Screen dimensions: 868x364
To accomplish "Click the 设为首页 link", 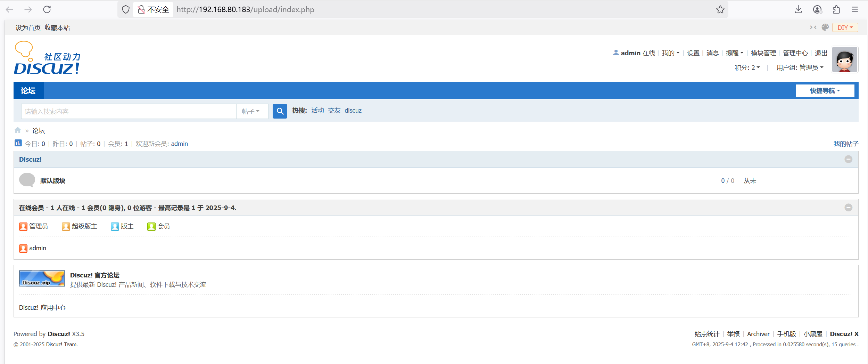I will tap(28, 27).
